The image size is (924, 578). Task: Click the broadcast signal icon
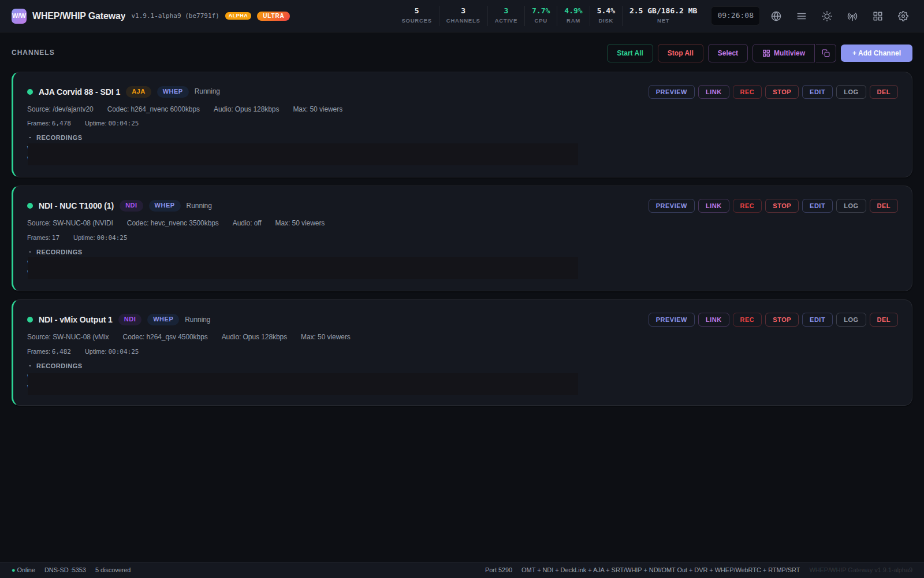852,16
